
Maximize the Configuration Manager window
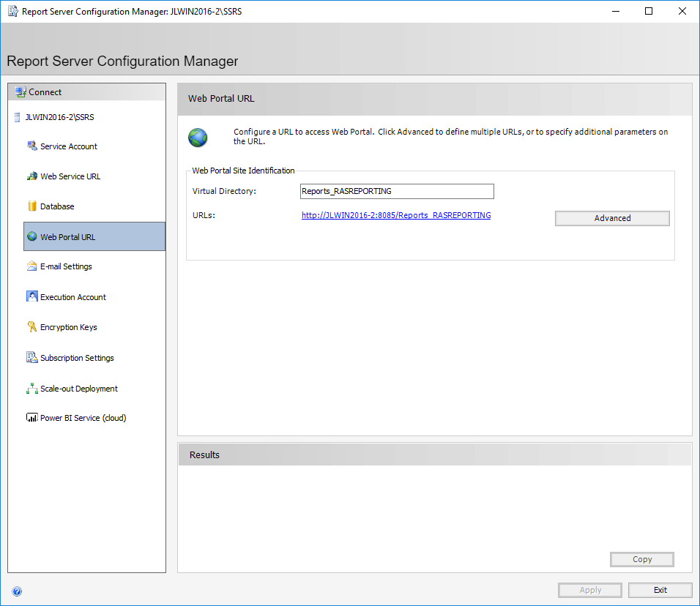(x=649, y=11)
